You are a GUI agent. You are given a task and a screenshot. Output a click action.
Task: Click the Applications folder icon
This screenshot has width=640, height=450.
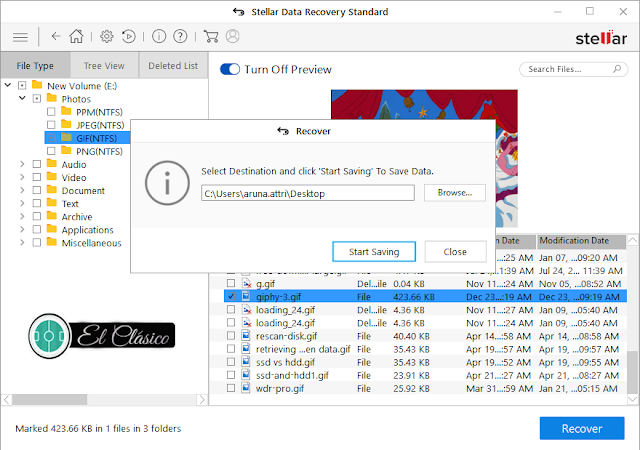tap(51, 229)
